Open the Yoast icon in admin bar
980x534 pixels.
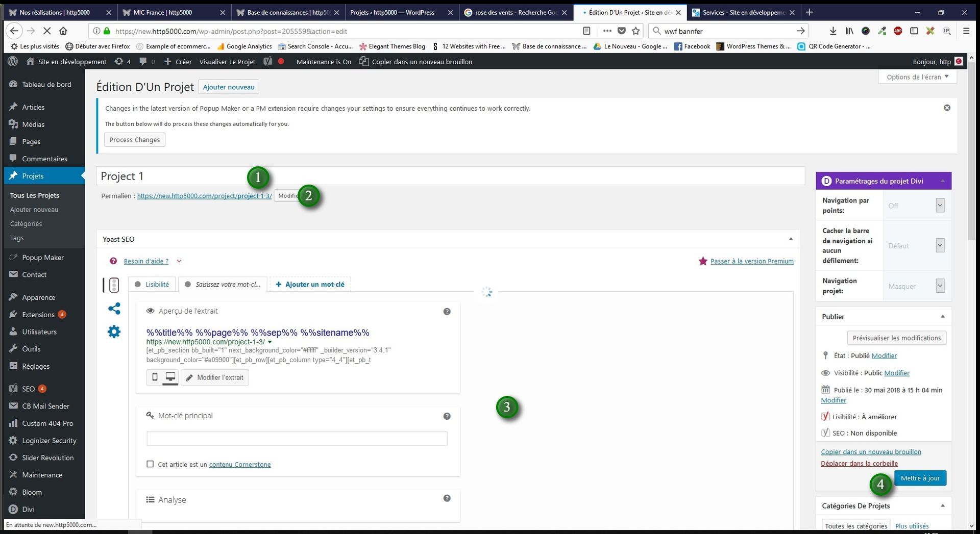[x=268, y=62]
